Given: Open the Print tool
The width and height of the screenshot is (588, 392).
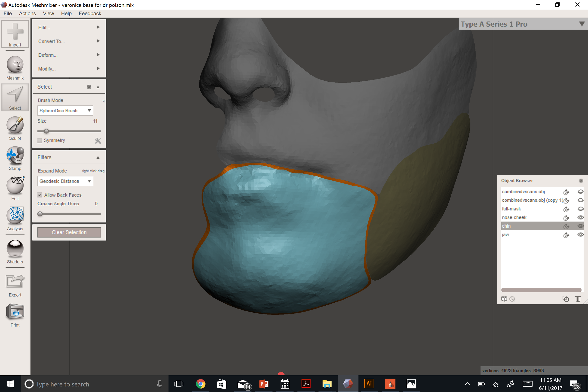Looking at the screenshot, I should click(x=15, y=314).
